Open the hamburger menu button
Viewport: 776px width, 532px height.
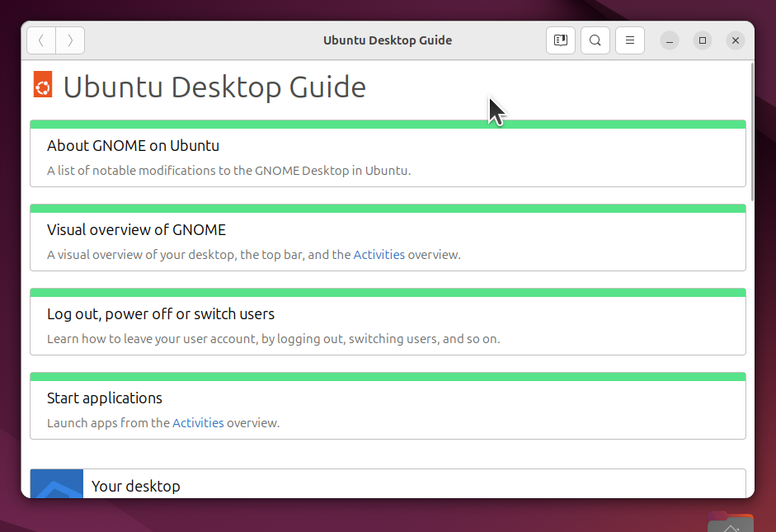coord(630,40)
